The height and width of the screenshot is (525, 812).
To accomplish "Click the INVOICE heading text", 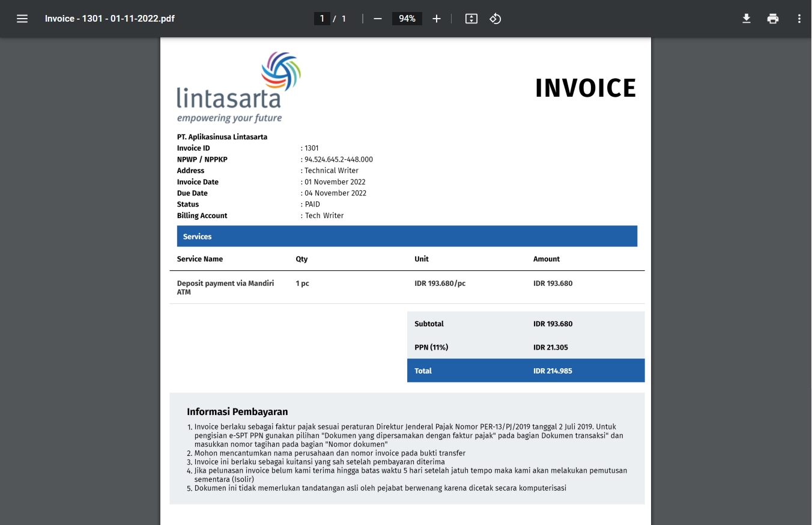I will pyautogui.click(x=585, y=88).
